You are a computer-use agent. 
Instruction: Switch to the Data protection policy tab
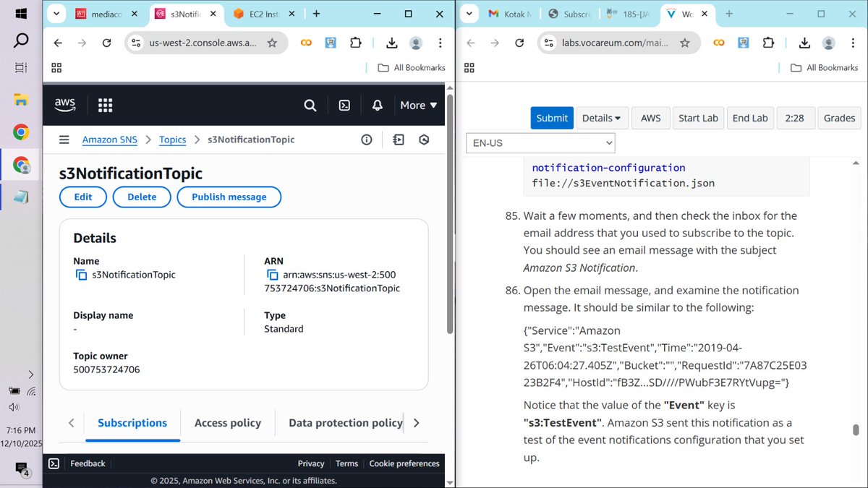pos(346,423)
